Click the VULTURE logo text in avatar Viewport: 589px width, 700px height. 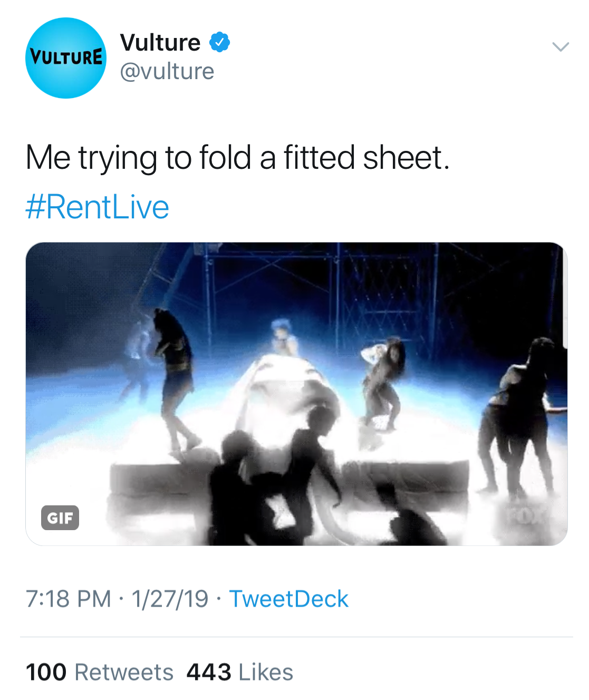65,56
